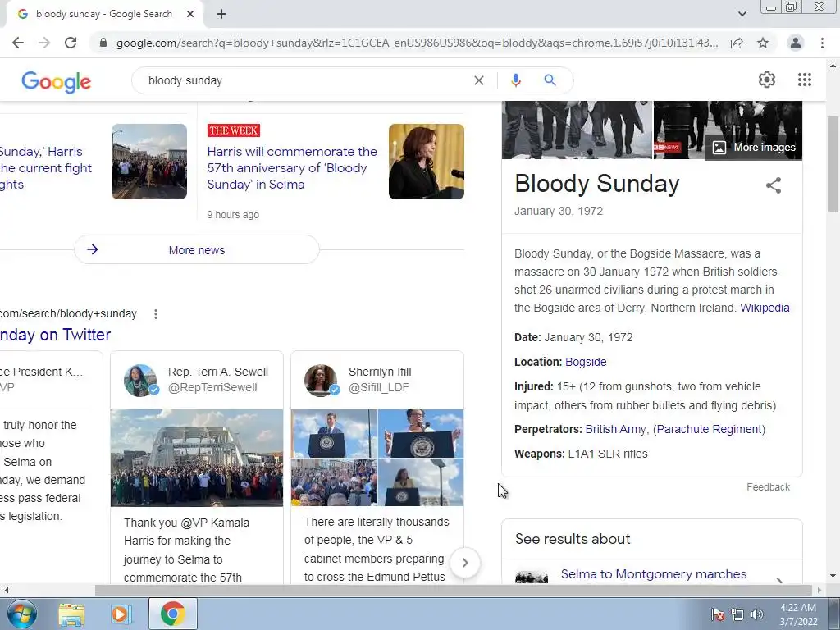840x630 pixels.
Task: Click the THE WEEK source logo
Action: coord(234,130)
